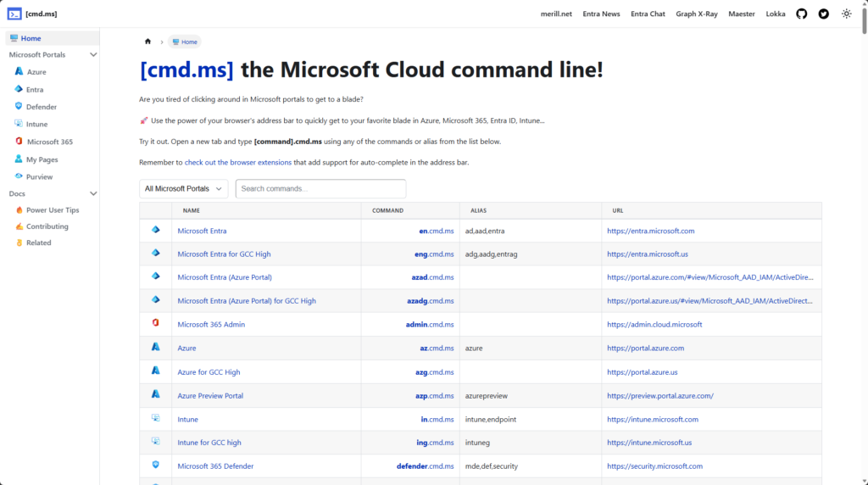Click alias text 'ad,aad,entra'

click(485, 231)
